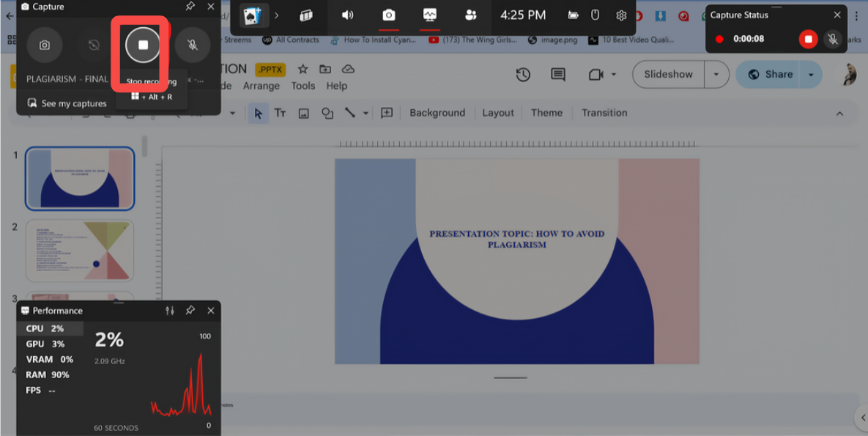The width and height of the screenshot is (868, 436).
Task: Toggle the Performance widget in Game Bar
Action: click(429, 15)
